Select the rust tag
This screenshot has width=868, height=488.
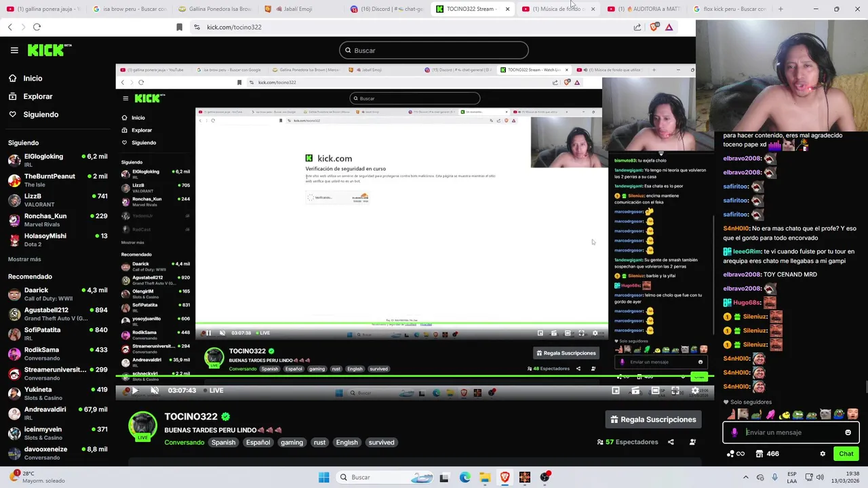319,443
